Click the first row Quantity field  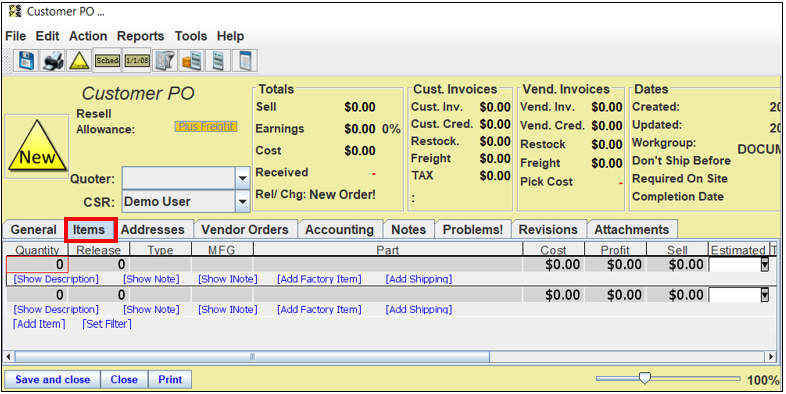[x=37, y=265]
